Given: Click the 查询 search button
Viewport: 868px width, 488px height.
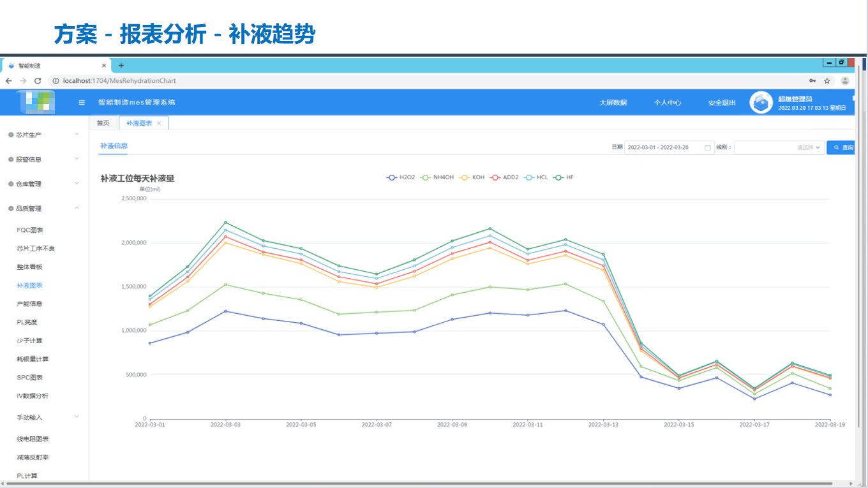Looking at the screenshot, I should click(842, 147).
